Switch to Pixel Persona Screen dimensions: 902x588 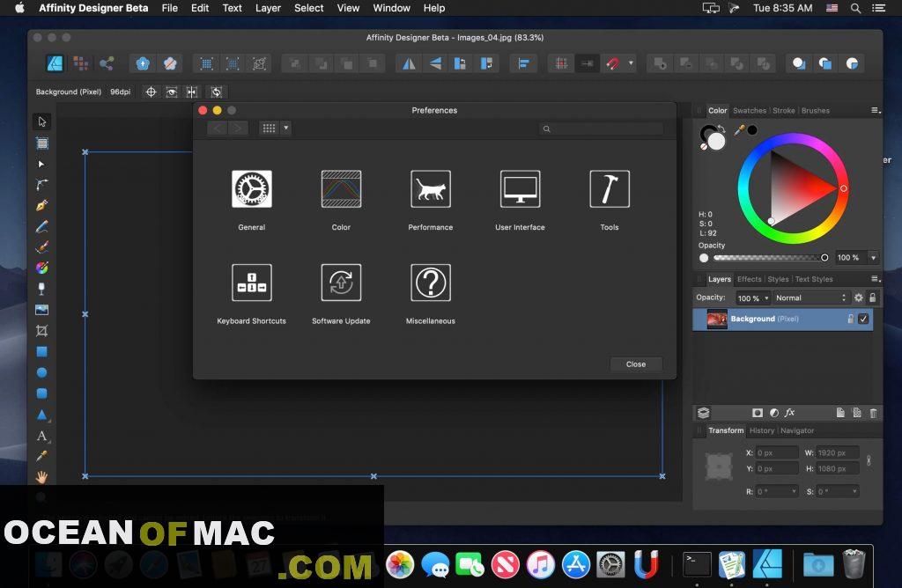[80, 63]
